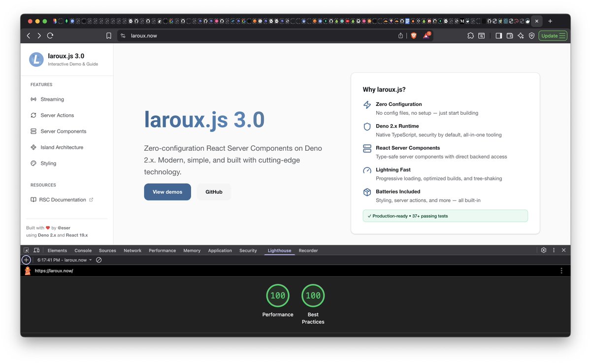Select the DevTools inspect element picker
This screenshot has width=591, height=364.
click(27, 250)
